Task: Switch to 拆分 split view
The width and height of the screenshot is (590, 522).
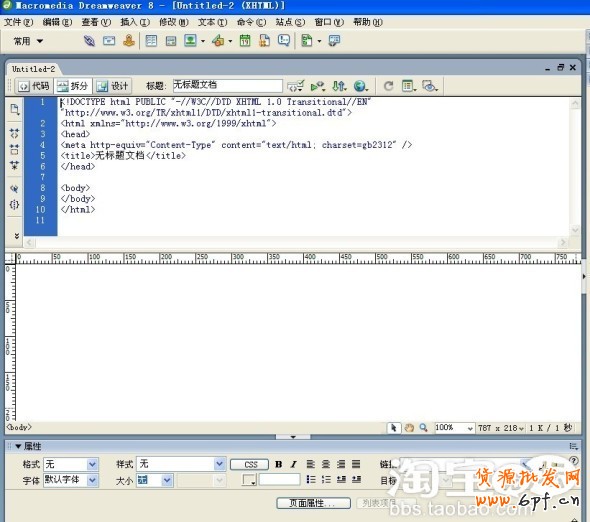Action: pos(73,86)
